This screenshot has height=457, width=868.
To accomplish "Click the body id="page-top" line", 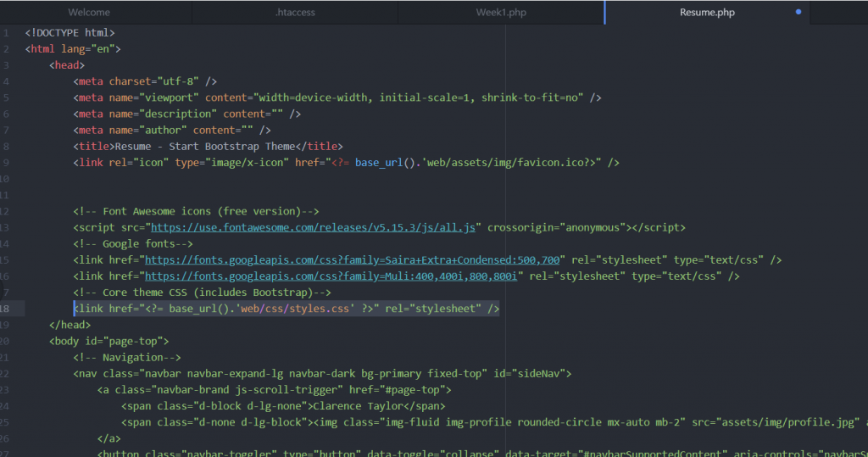I will [109, 341].
